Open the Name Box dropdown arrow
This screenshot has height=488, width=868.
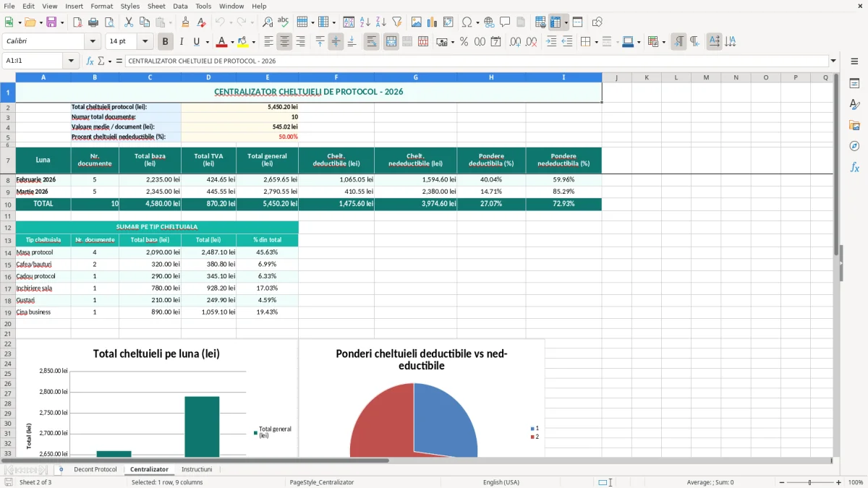point(71,61)
